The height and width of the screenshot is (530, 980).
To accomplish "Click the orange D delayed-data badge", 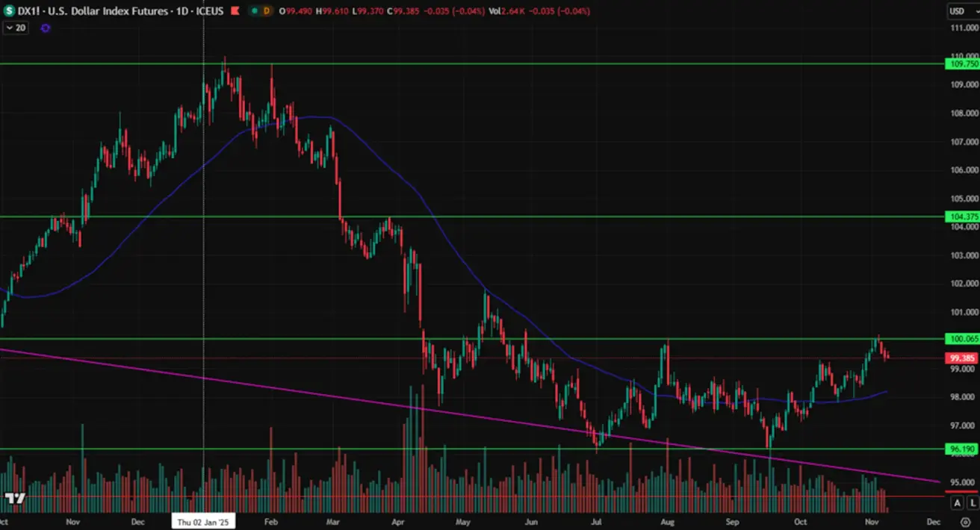I will tap(266, 11).
